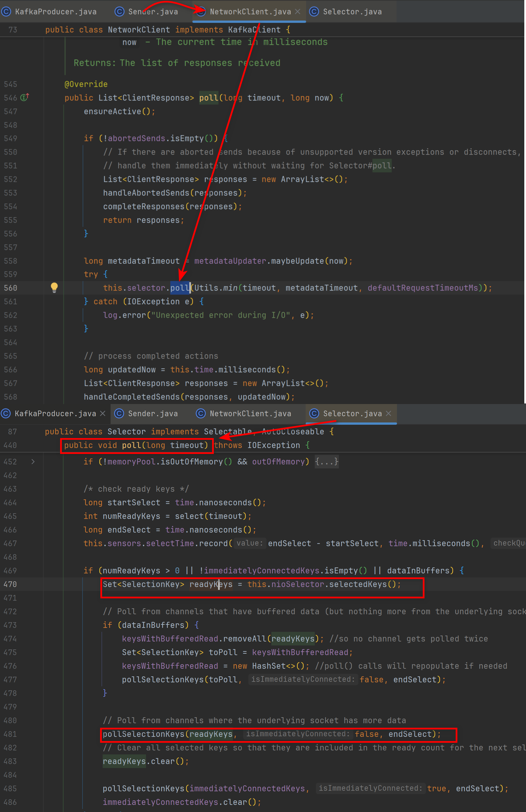Click select(timeout) call at line 465
This screenshot has width=526, height=812.
[x=211, y=516]
